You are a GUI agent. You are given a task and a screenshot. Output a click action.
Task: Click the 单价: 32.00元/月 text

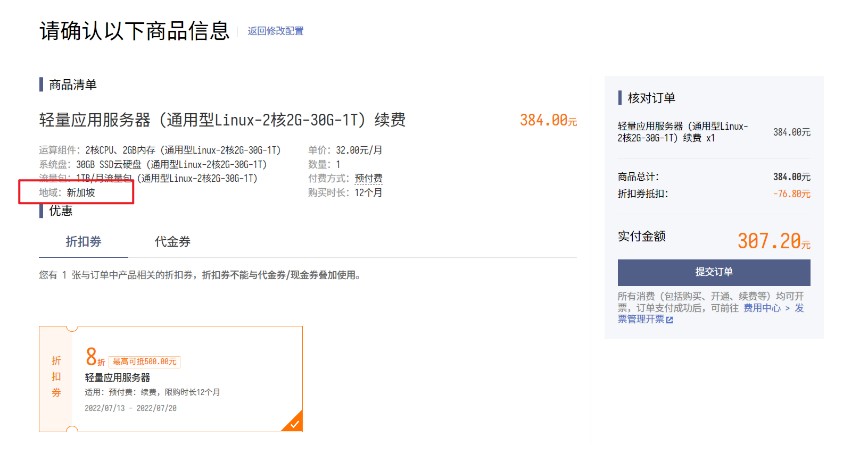click(345, 150)
